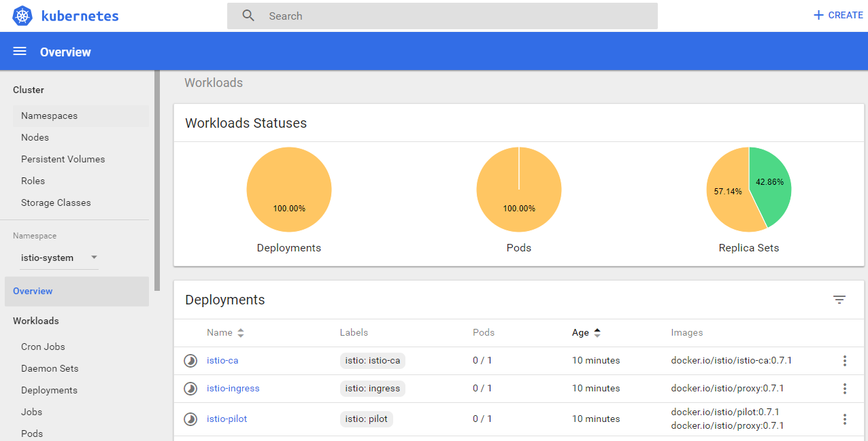Open the istio-ingress deployment link

[233, 389]
